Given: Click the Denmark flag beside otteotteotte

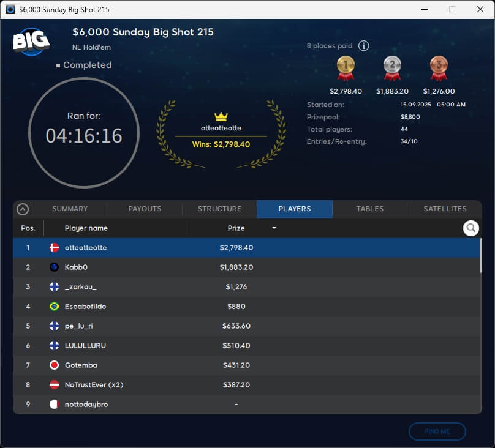Looking at the screenshot, I should tap(54, 248).
